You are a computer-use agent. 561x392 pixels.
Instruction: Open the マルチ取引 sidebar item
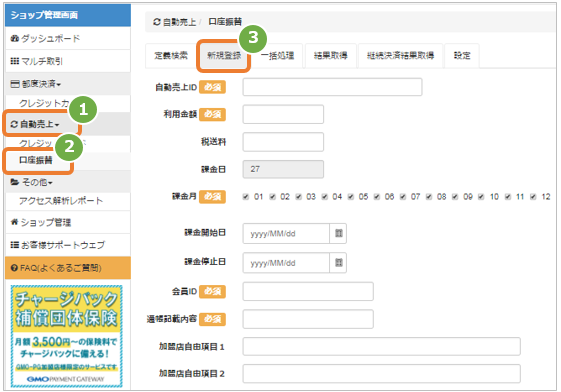click(x=68, y=61)
